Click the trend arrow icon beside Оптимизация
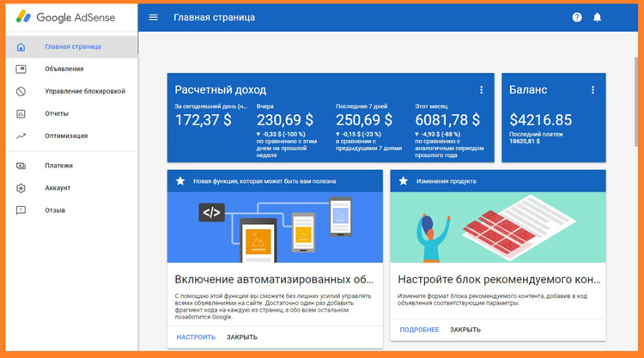Screen dimensions: 644x358 21,136
